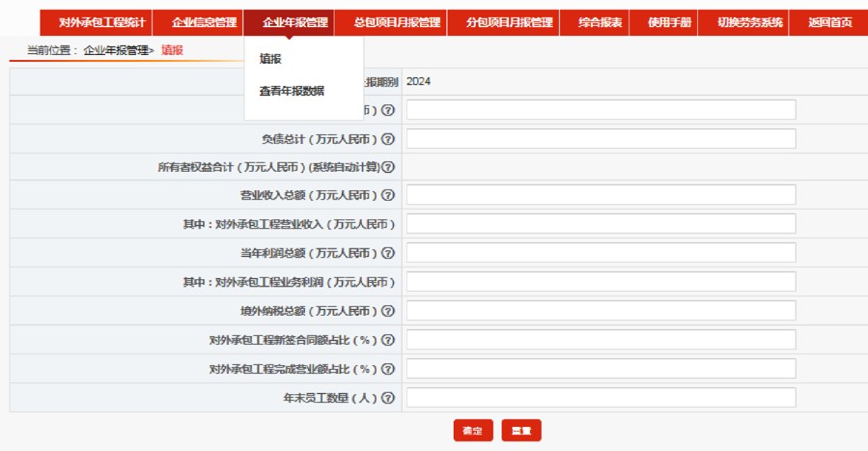Click the question mark beside 当年利润总额
This screenshot has width=868, height=451.
(389, 253)
